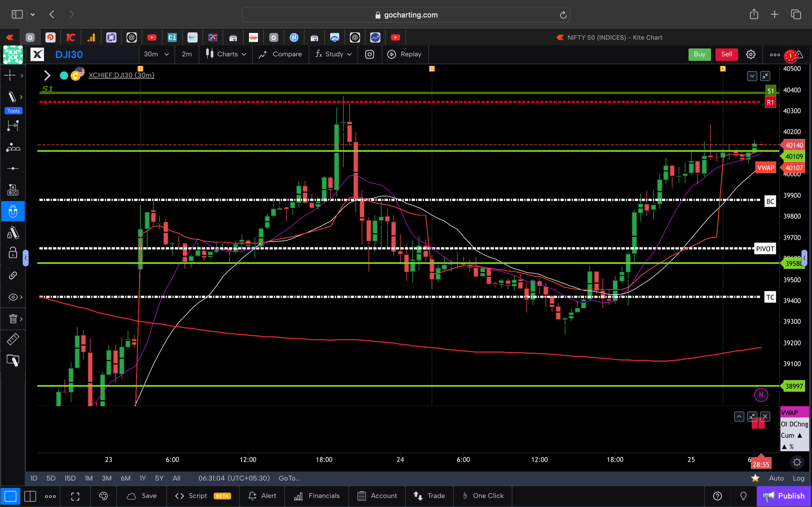Enable Log scale
This screenshot has height=507, width=812.
799,478
